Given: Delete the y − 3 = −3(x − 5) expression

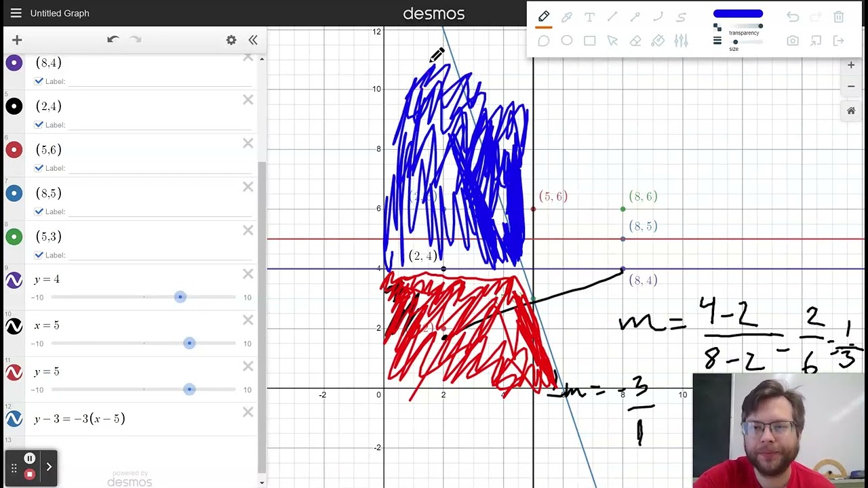Looking at the screenshot, I should tap(248, 412).
